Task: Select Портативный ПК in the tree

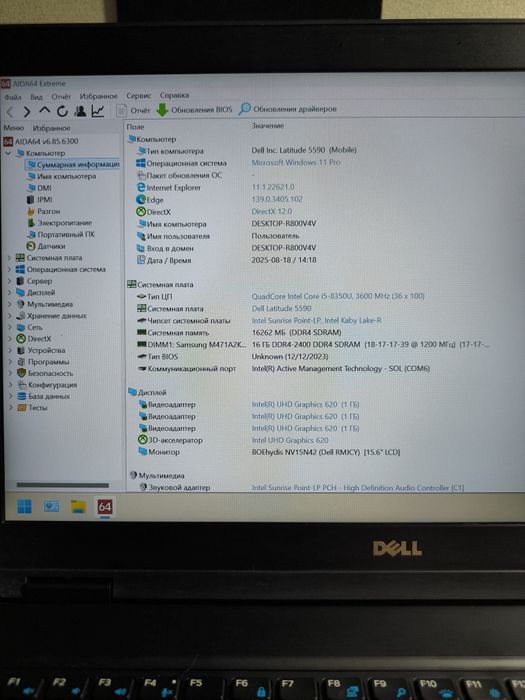Action: pos(61,234)
